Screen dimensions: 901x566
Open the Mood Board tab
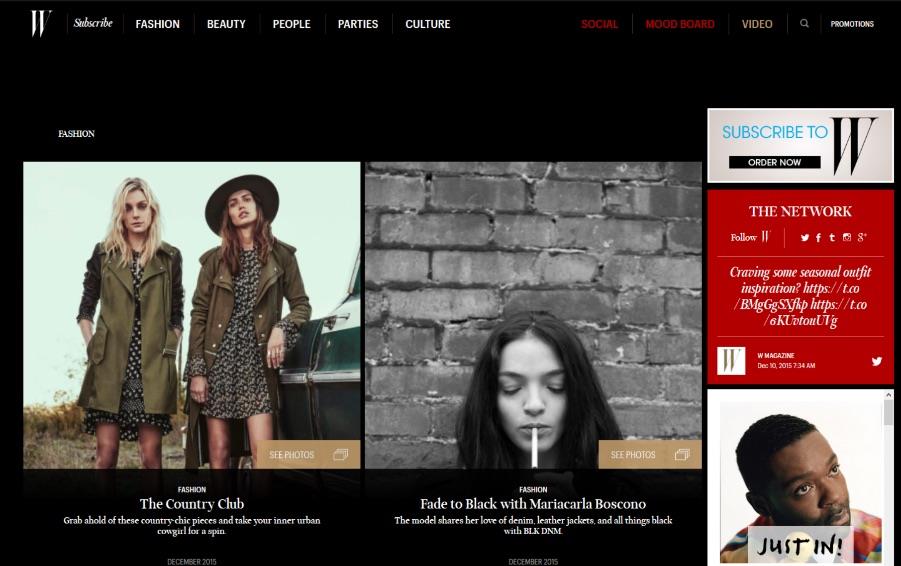pyautogui.click(x=680, y=24)
